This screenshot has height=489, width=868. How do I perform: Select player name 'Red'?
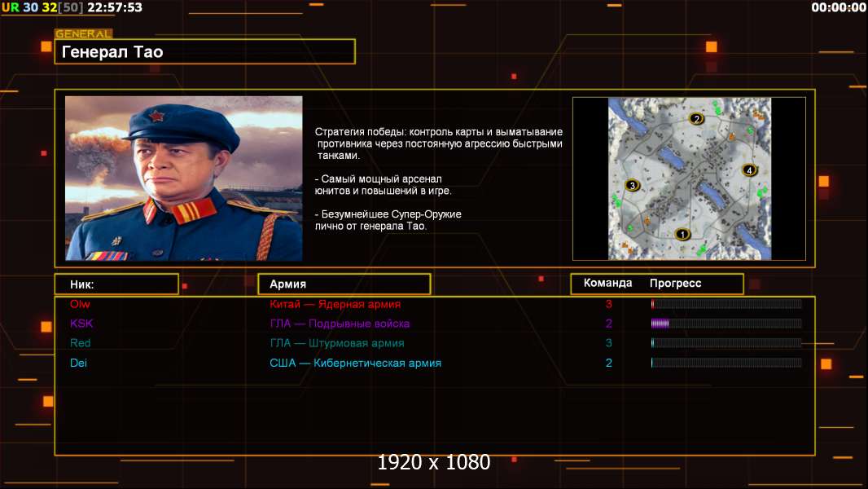[81, 343]
